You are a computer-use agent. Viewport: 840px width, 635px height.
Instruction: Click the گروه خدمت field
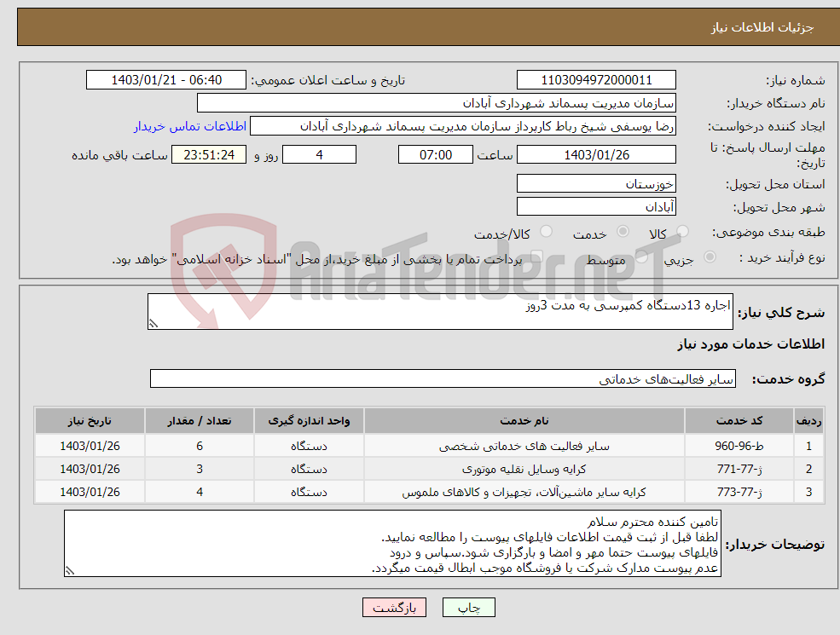click(443, 378)
